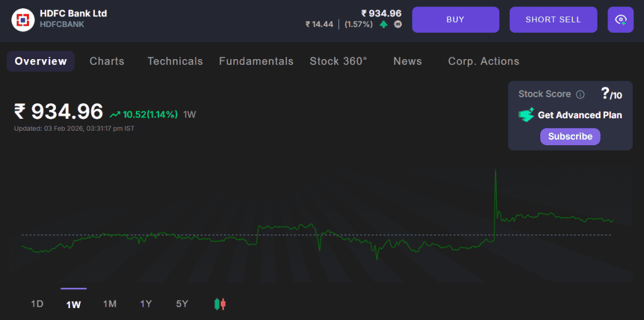Open the Fundamentals tab
Image resolution: width=644 pixels, height=320 pixels.
[256, 61]
